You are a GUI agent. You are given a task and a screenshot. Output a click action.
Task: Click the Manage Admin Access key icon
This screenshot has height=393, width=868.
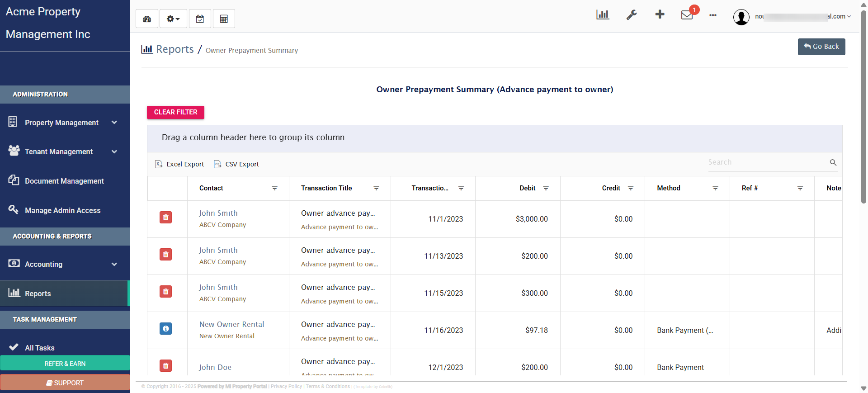(x=14, y=209)
